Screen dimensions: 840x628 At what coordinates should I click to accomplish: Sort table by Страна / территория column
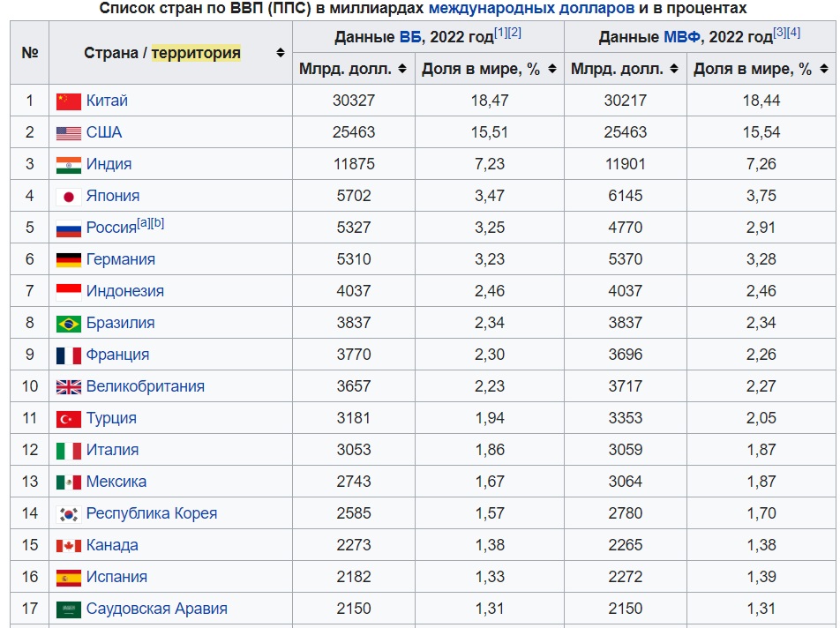click(281, 52)
